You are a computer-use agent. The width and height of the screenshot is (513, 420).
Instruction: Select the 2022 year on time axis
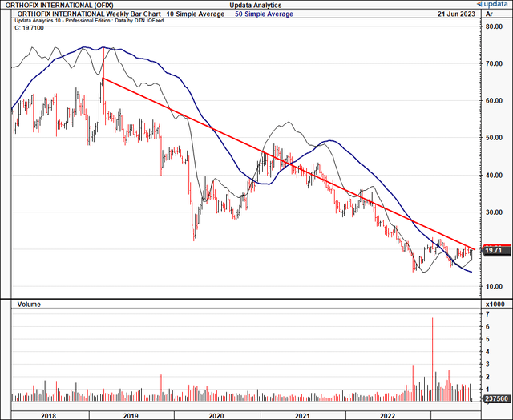pyautogui.click(x=388, y=415)
